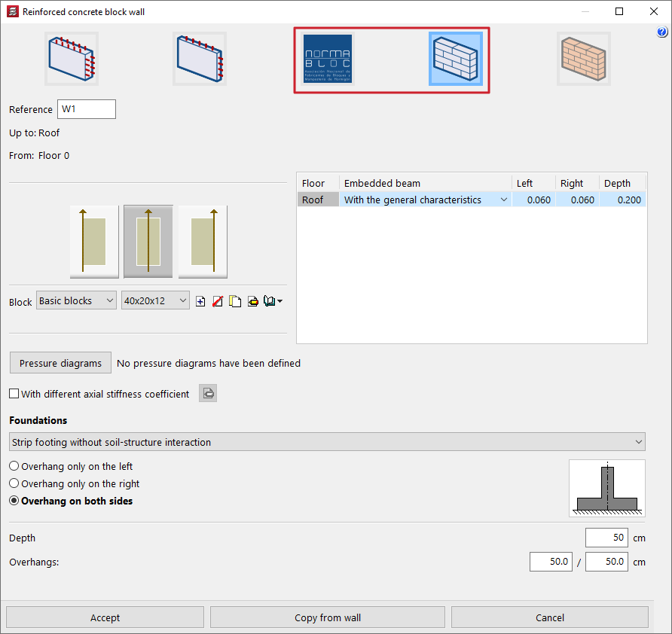Open the block library book icon
This screenshot has height=634, width=672.
pyautogui.click(x=269, y=301)
